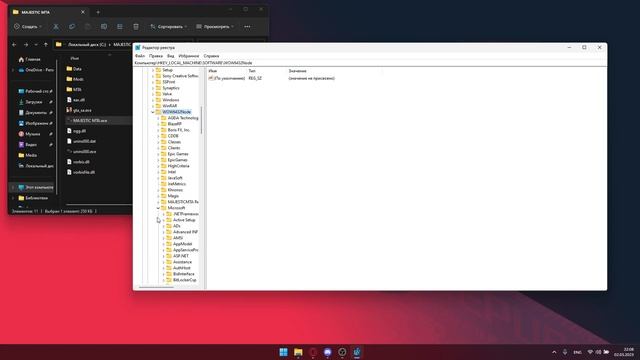Image resolution: width=640 pixels, height=360 pixels.
Task: Select the MAJESTICMTA registry key
Action: click(x=183, y=202)
